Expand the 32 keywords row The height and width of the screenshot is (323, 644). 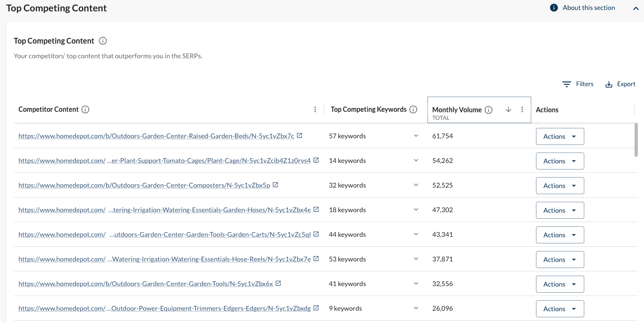pos(416,185)
